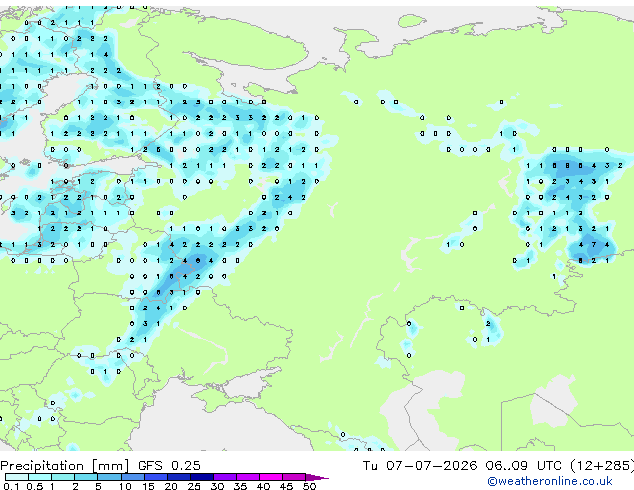Select the 5–10 mm legend color swatch
Screen dimensions: 634x490
(109, 477)
